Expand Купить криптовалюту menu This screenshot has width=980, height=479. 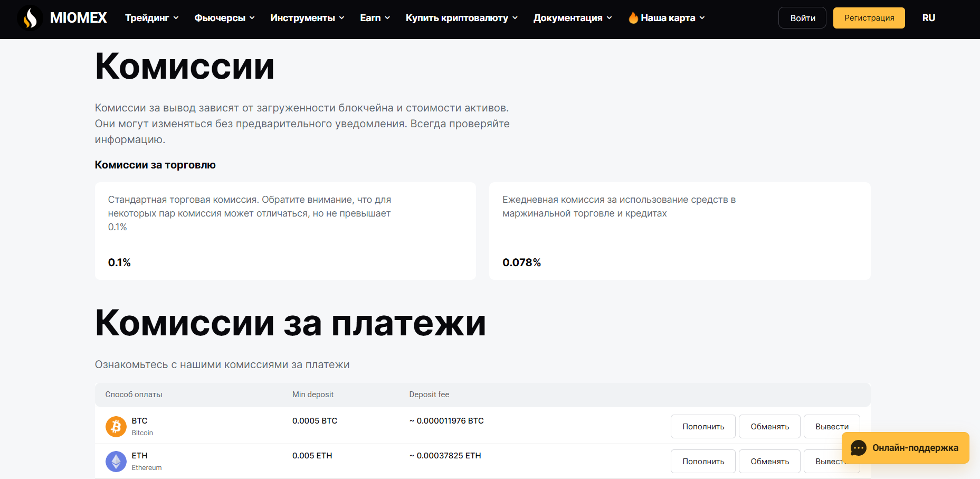462,18
